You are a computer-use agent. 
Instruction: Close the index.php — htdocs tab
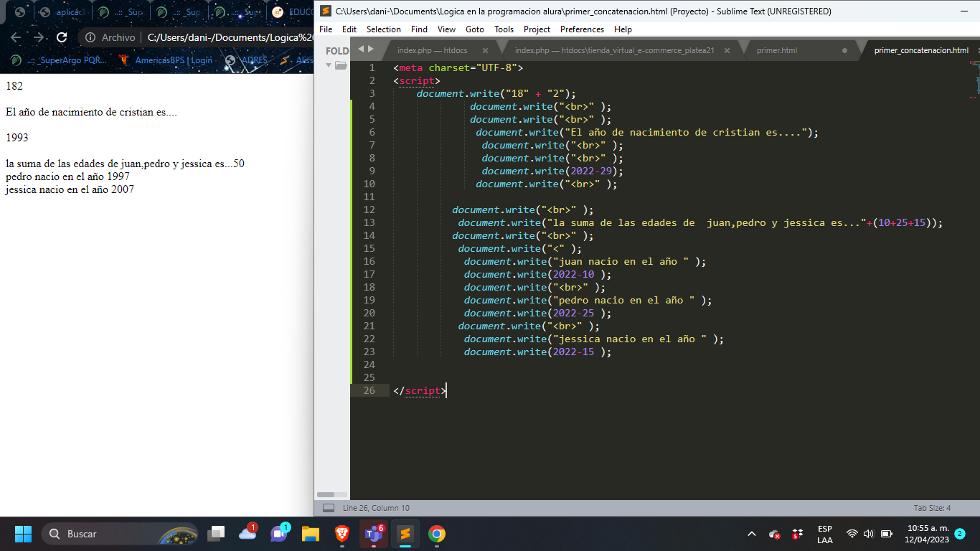pyautogui.click(x=485, y=50)
